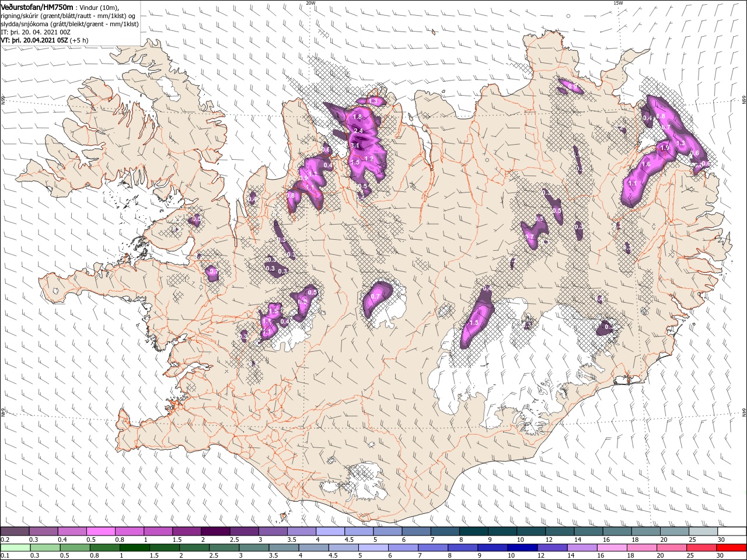Select rain scale swatch between 2.5 and 3
The height and width of the screenshot is (560, 747).
[x=224, y=548]
